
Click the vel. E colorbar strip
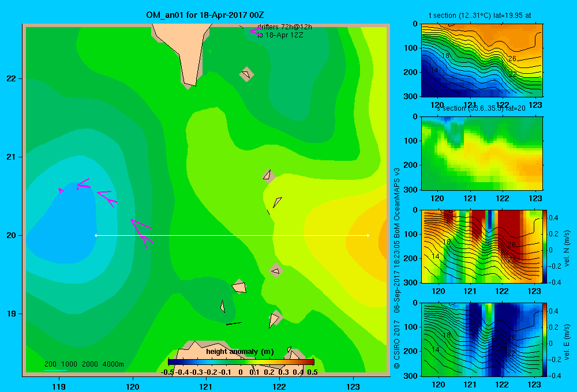tap(545, 340)
